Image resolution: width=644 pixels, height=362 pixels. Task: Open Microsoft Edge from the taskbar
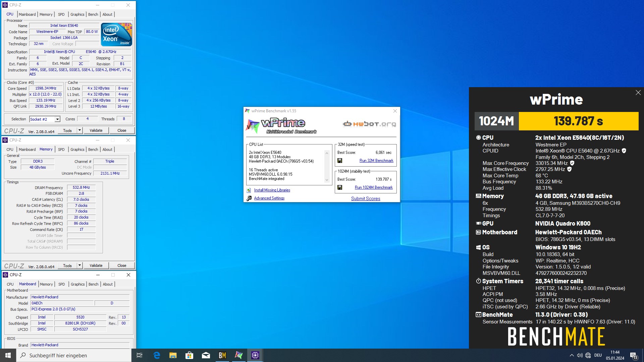click(x=157, y=355)
